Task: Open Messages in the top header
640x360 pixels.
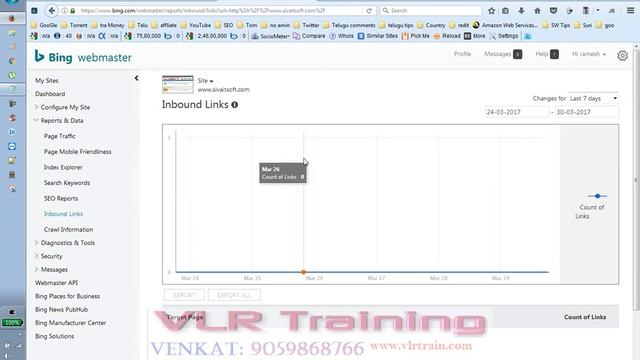Action: [503, 54]
